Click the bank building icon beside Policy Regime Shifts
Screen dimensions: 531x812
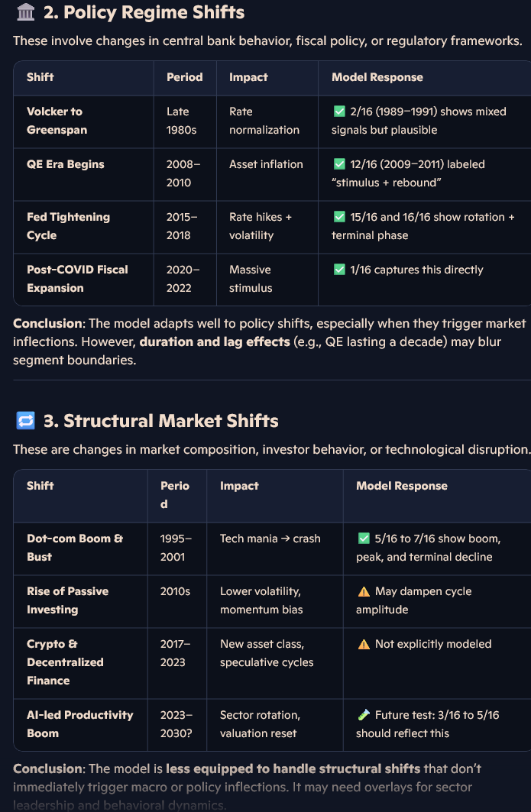click(x=25, y=12)
